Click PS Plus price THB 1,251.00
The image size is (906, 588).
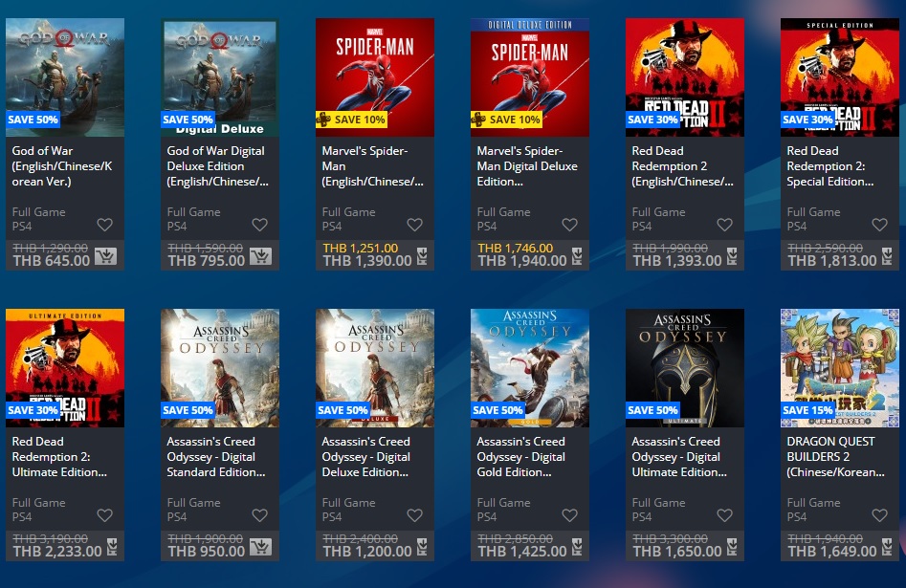[361, 249]
